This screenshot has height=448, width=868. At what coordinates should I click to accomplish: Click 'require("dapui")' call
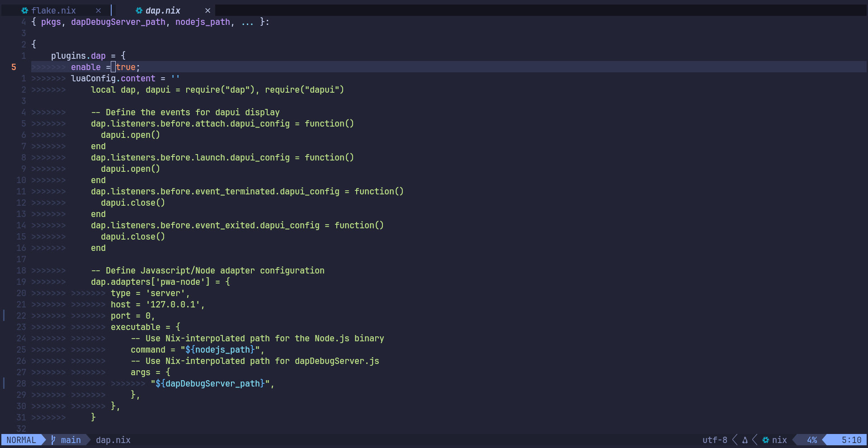click(305, 90)
